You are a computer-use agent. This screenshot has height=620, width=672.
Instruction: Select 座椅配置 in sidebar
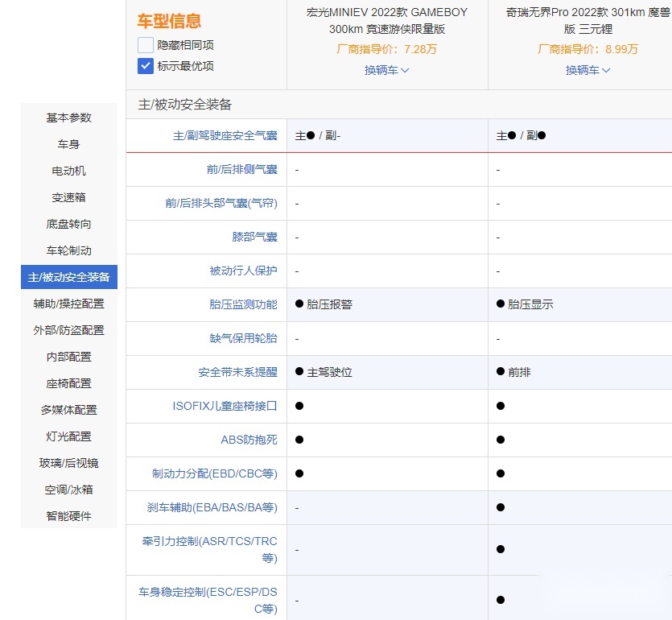coord(69,383)
